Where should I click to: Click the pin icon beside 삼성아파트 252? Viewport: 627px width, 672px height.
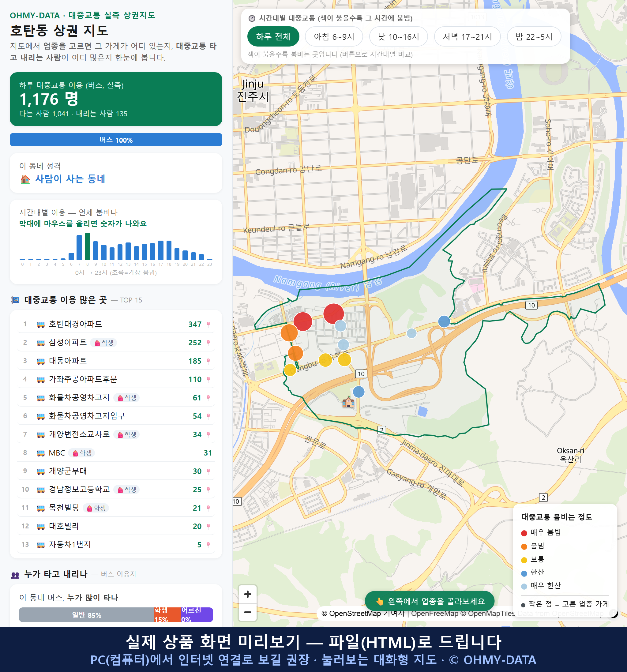(x=208, y=342)
